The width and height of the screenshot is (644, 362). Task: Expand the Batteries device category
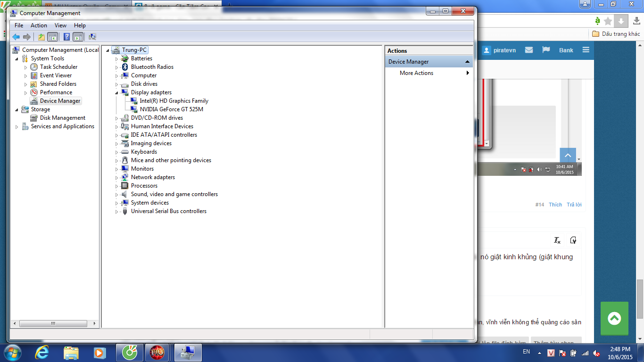(x=117, y=58)
